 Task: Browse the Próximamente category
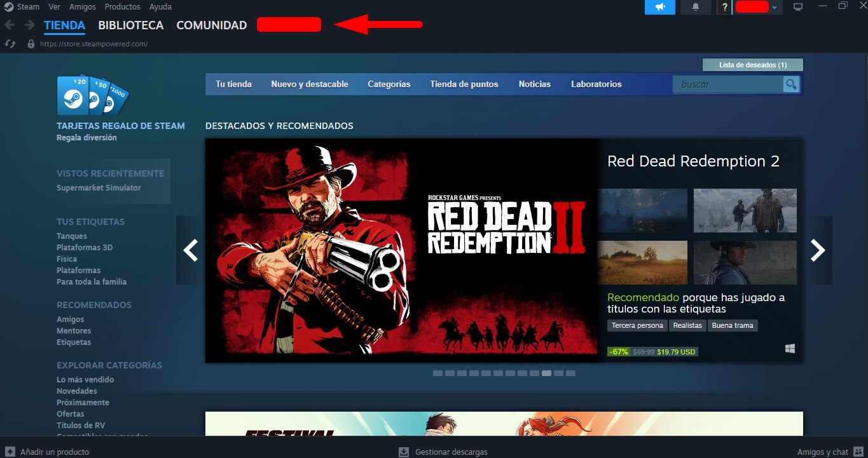(x=83, y=403)
